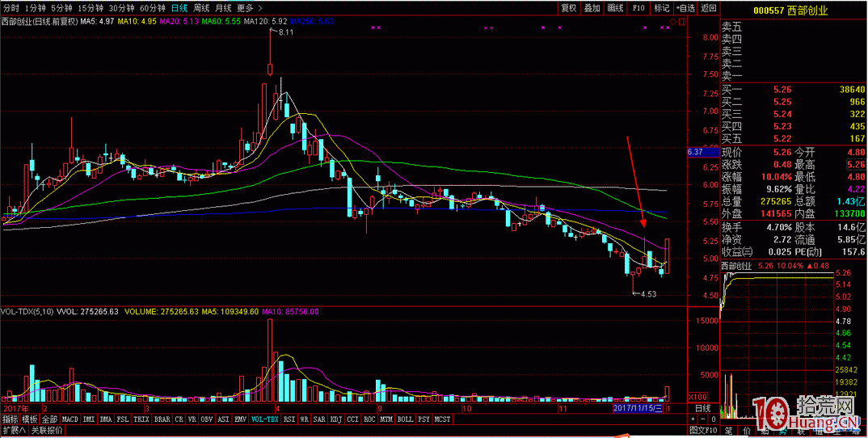Switch to the WR indicator
Viewport: 868px width, 438px height.
(305, 419)
